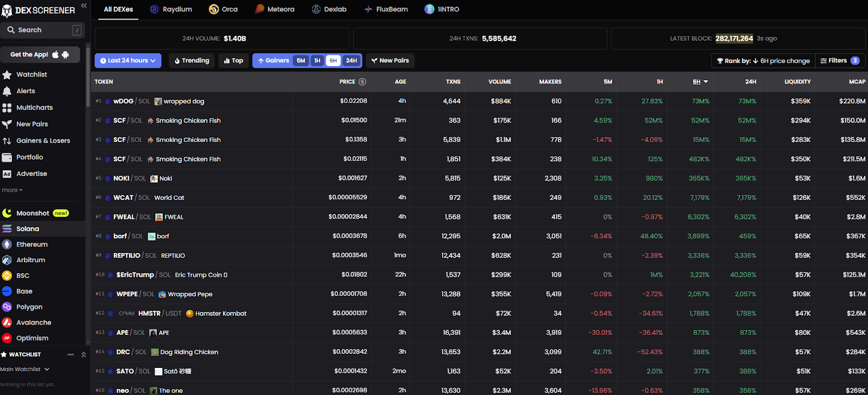Select the Ethereum chain icon
Viewport: 868px width, 395px height.
pos(7,244)
